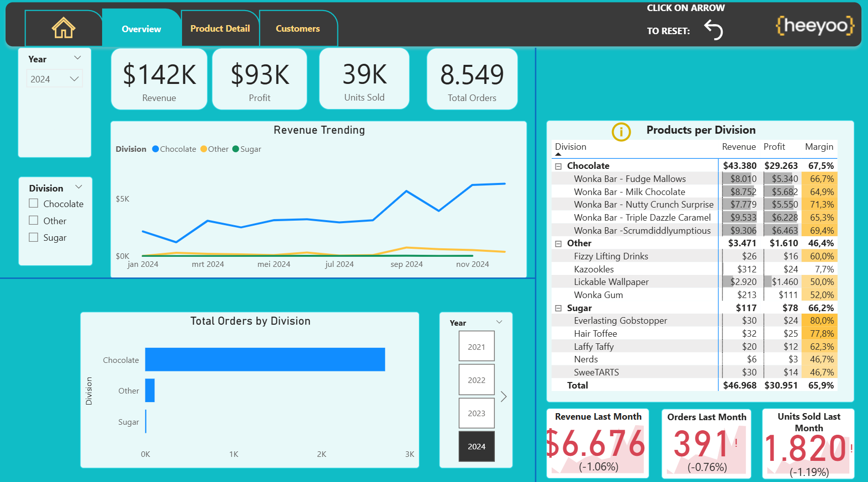The width and height of the screenshot is (868, 482).
Task: Switch to the Overview tab
Action: [141, 29]
